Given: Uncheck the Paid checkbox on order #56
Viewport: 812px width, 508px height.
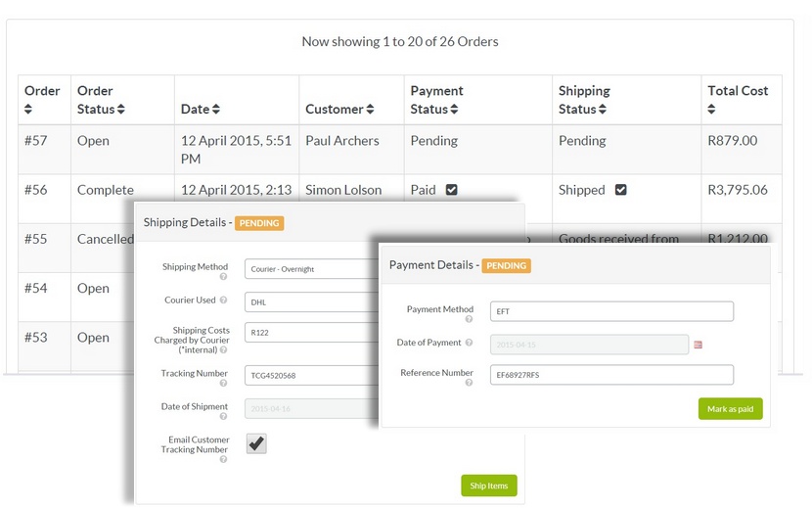Looking at the screenshot, I should click(451, 190).
